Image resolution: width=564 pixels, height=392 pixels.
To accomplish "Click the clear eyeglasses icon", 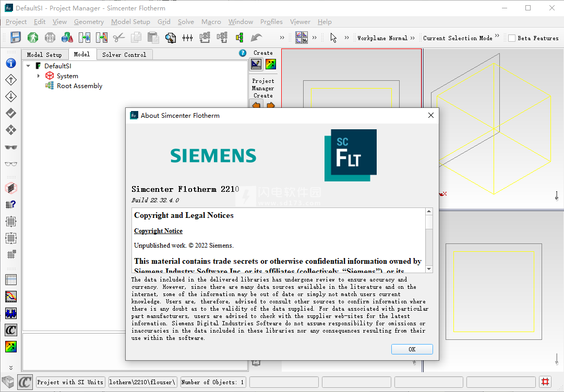I will click(x=11, y=164).
